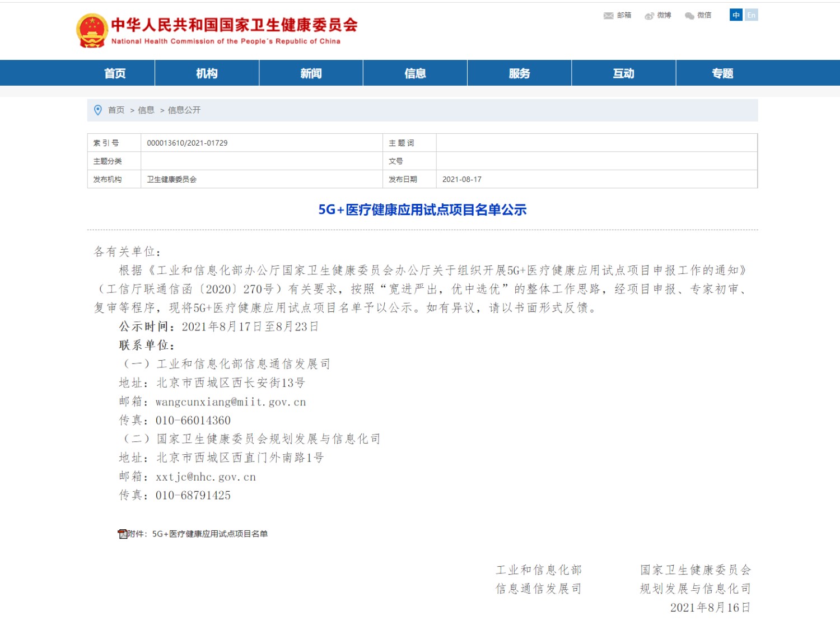Open the 邮箱 mail envelope icon
Viewport: 840px width, 625px height.
point(608,16)
